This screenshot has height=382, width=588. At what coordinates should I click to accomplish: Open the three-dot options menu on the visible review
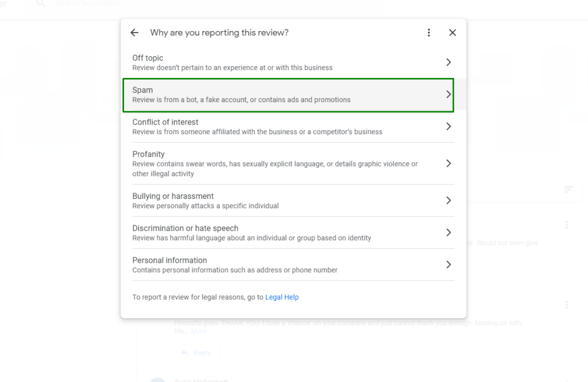click(x=567, y=225)
